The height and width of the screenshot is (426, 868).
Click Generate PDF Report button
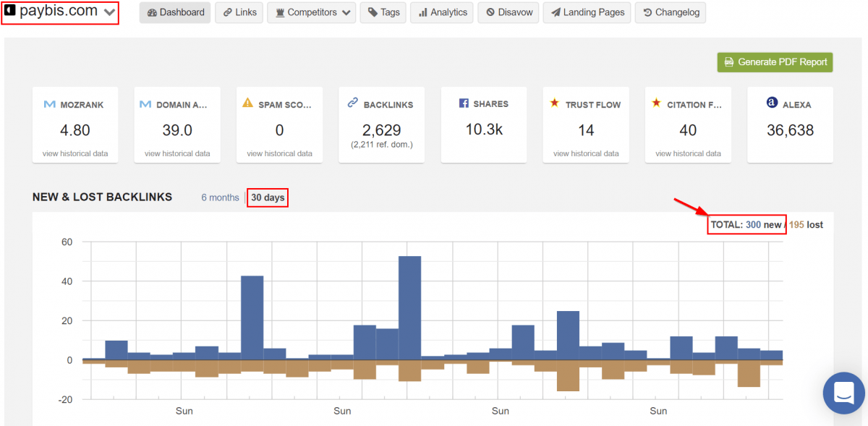(775, 62)
